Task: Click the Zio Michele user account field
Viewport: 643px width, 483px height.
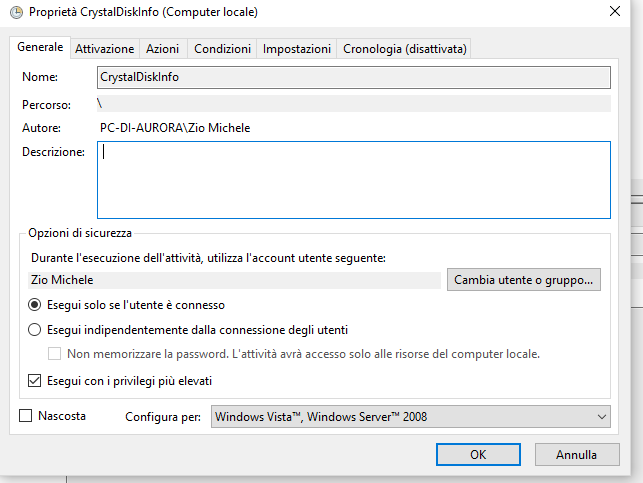Action: coord(235,280)
